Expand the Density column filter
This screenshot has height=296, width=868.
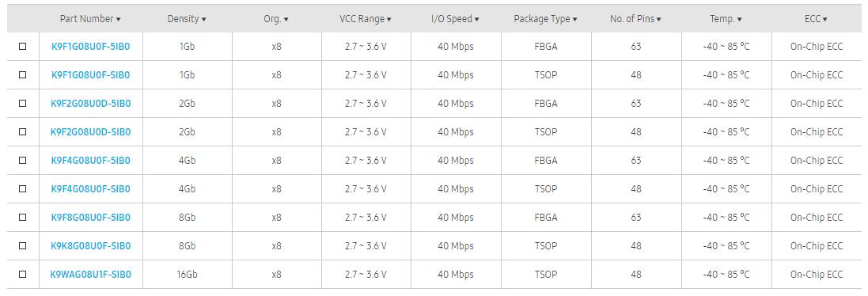tap(187, 19)
